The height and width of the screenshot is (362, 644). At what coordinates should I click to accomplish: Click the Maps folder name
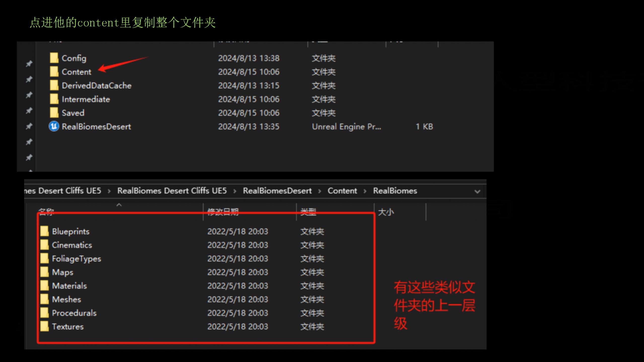point(63,272)
